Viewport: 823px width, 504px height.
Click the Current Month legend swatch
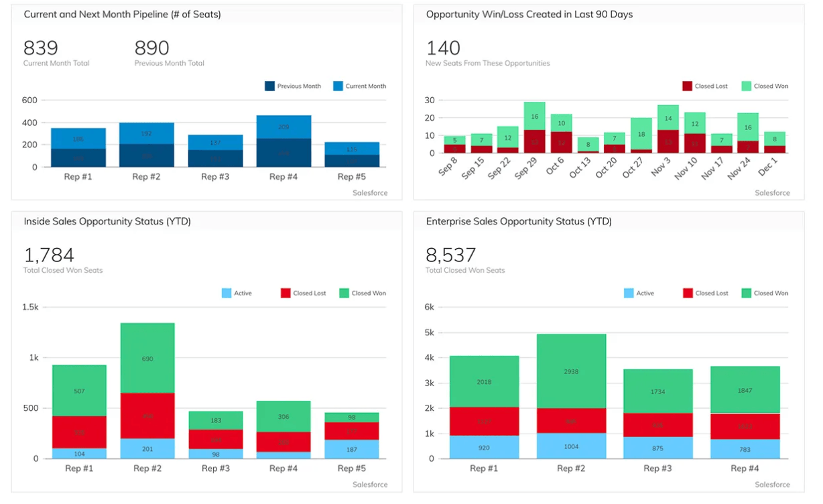(x=338, y=86)
